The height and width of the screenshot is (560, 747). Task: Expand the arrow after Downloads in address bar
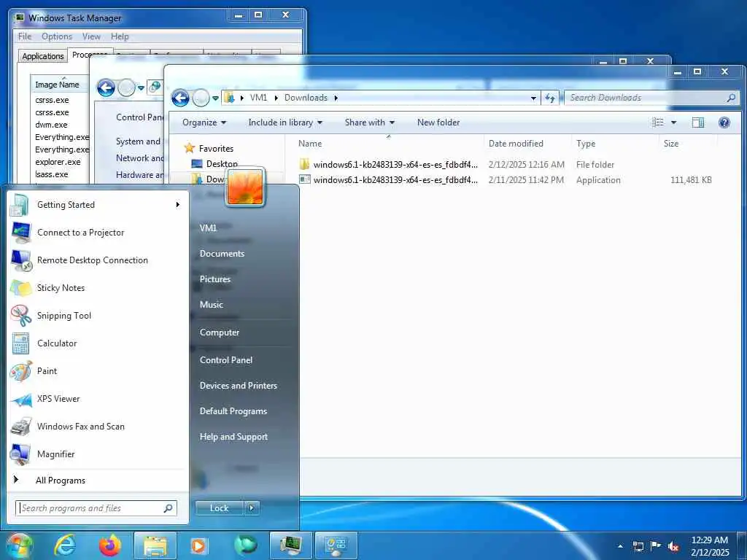tap(336, 98)
